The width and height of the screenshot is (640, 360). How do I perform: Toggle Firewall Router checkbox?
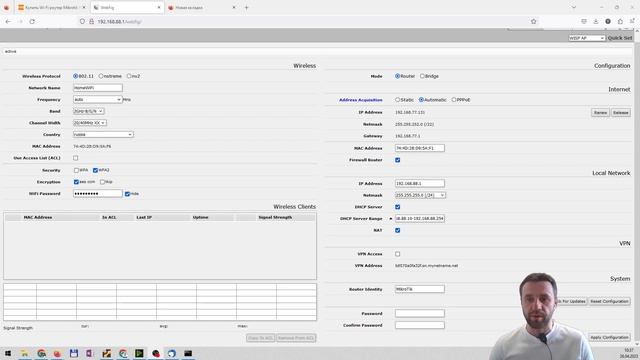point(398,160)
